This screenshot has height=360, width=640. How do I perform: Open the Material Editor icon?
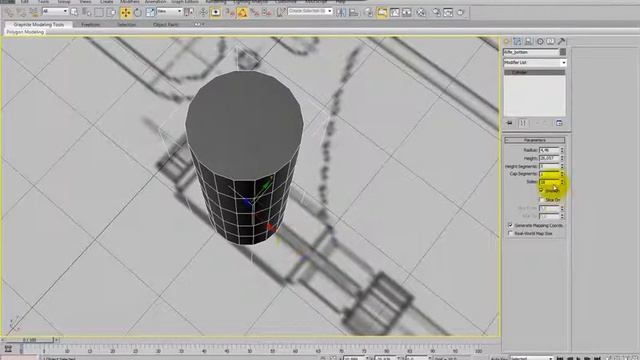[421, 13]
